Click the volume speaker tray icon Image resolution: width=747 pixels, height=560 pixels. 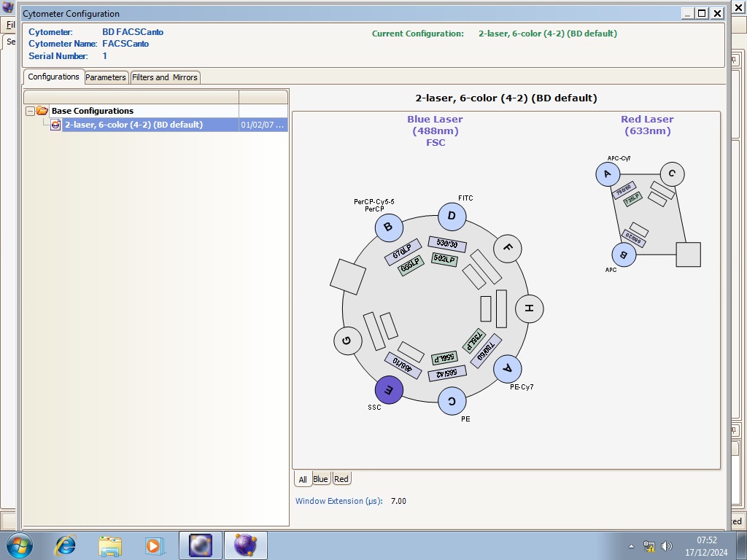(667, 546)
